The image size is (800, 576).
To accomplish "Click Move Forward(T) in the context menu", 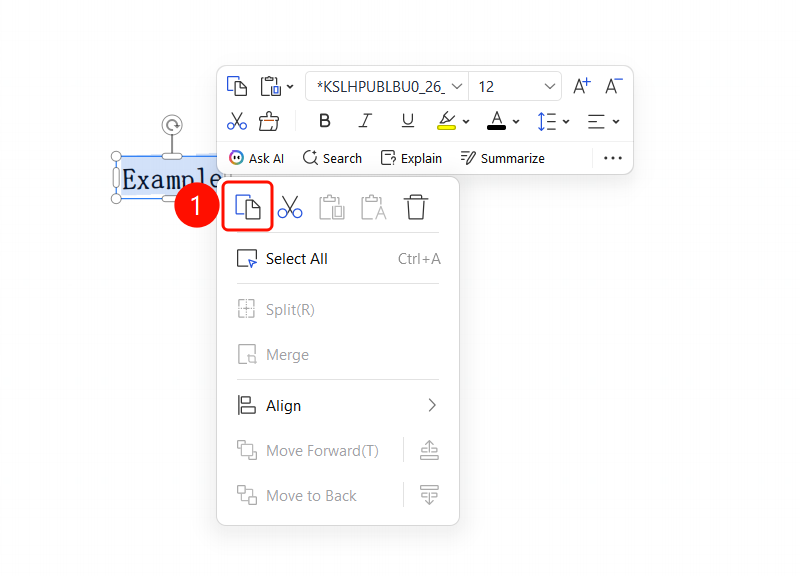I will (x=308, y=450).
